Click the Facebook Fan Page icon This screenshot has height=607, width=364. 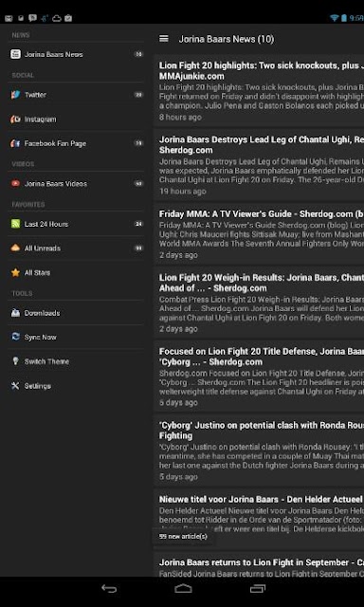(15, 143)
